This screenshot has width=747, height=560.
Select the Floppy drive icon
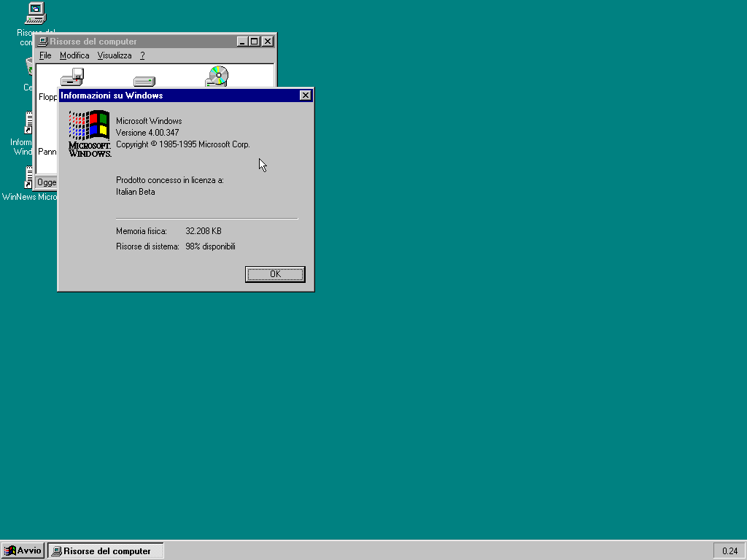coord(71,77)
